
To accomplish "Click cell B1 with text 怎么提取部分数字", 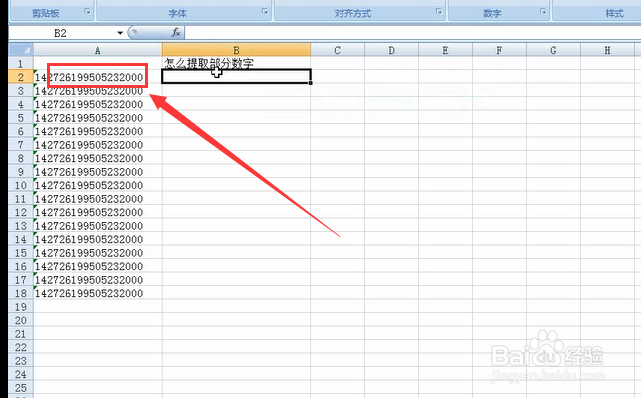I will click(x=236, y=63).
